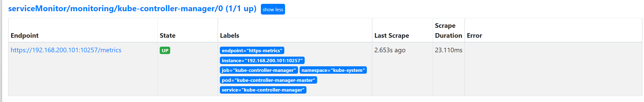
Task: Collapse target with the show less button
Action: point(273,9)
